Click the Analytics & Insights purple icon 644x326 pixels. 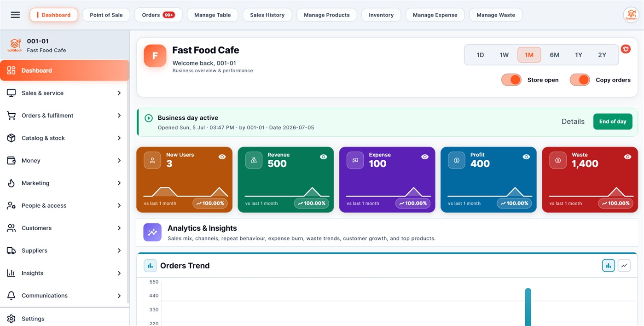click(x=152, y=233)
